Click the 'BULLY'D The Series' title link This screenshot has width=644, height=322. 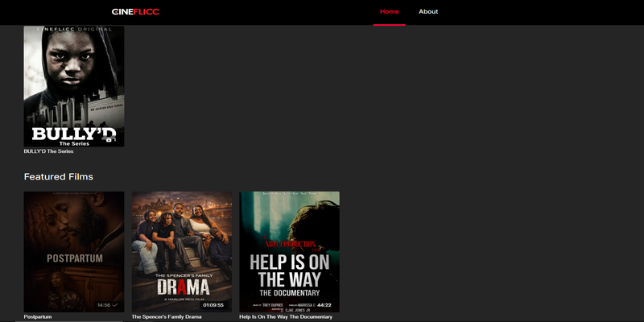coord(48,151)
